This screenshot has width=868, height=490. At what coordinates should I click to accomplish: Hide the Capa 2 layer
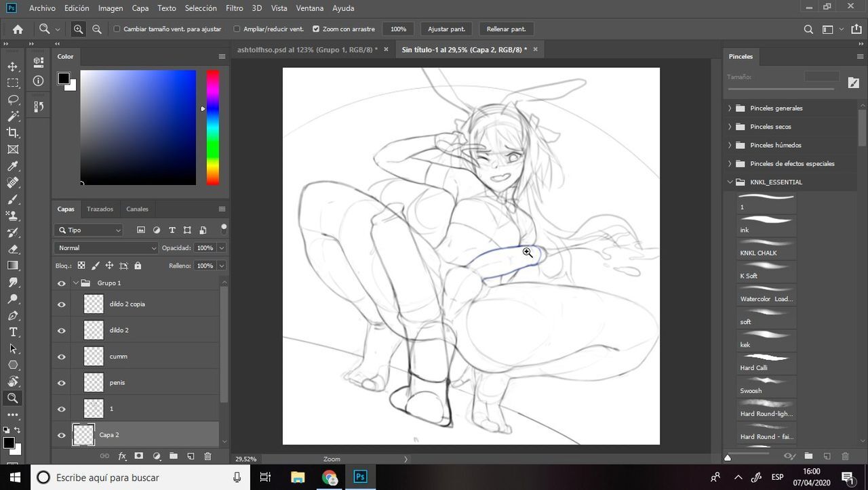[x=62, y=435]
